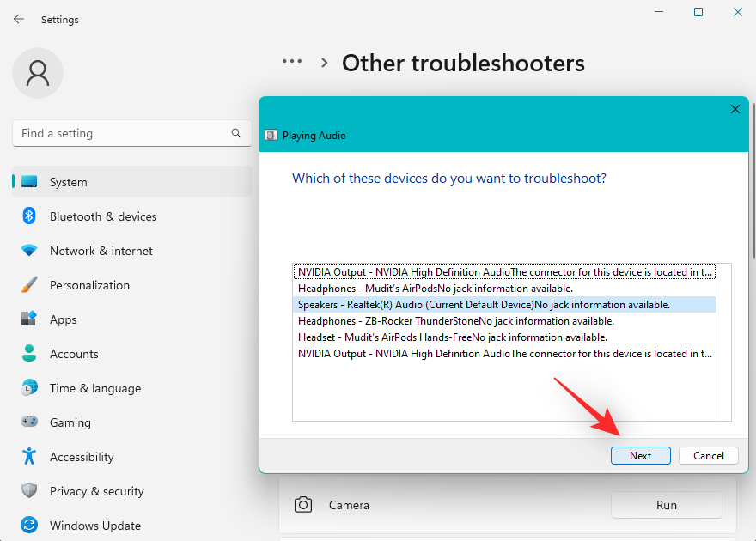Go back with the Settings back arrow
The width and height of the screenshot is (756, 541).
pos(19,19)
